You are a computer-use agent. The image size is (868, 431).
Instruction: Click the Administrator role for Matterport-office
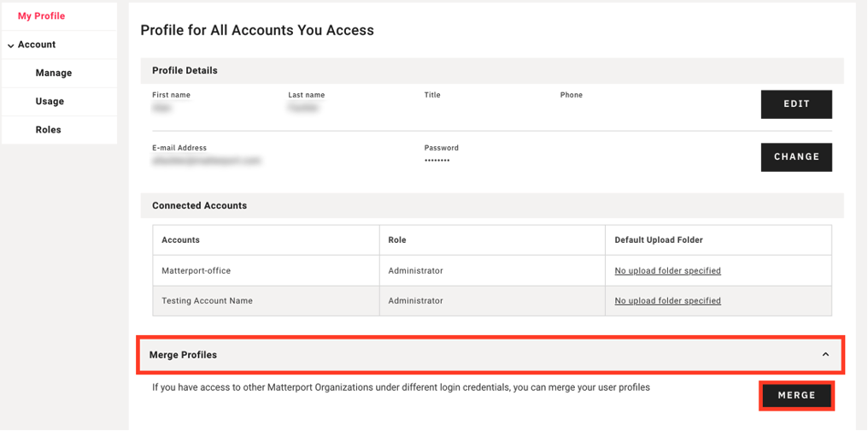416,271
